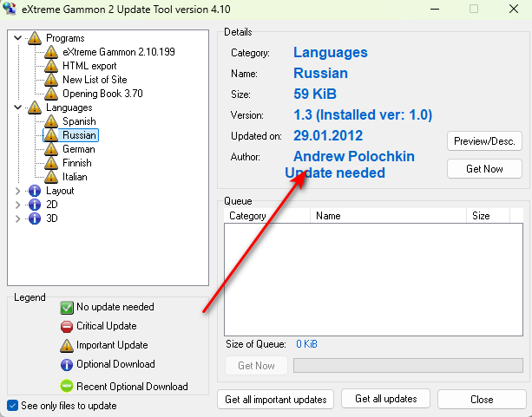Viewport: 532px width, 417px height.
Task: Click the Programs warning icon
Action: 35,38
